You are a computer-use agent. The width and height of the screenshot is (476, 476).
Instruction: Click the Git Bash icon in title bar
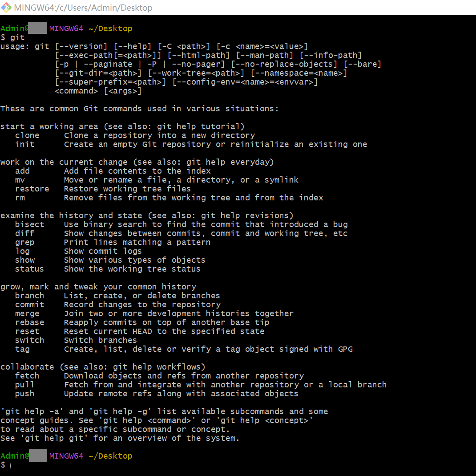pos(6,7)
